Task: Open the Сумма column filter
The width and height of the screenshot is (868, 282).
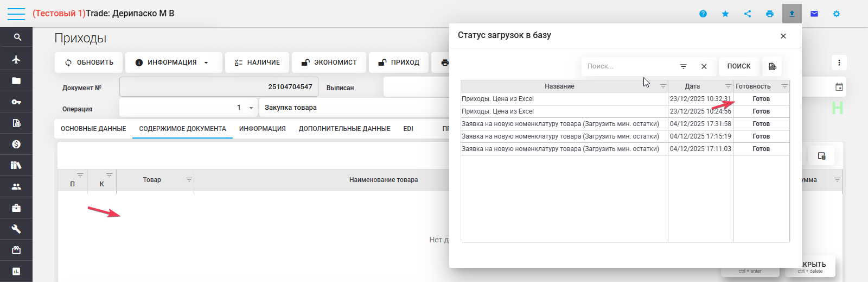Action: pyautogui.click(x=837, y=179)
